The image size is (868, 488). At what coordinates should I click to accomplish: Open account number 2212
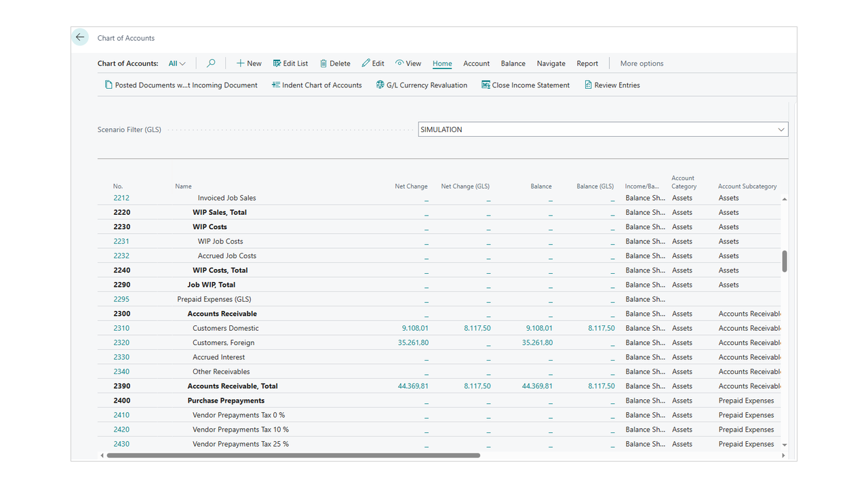tap(121, 198)
